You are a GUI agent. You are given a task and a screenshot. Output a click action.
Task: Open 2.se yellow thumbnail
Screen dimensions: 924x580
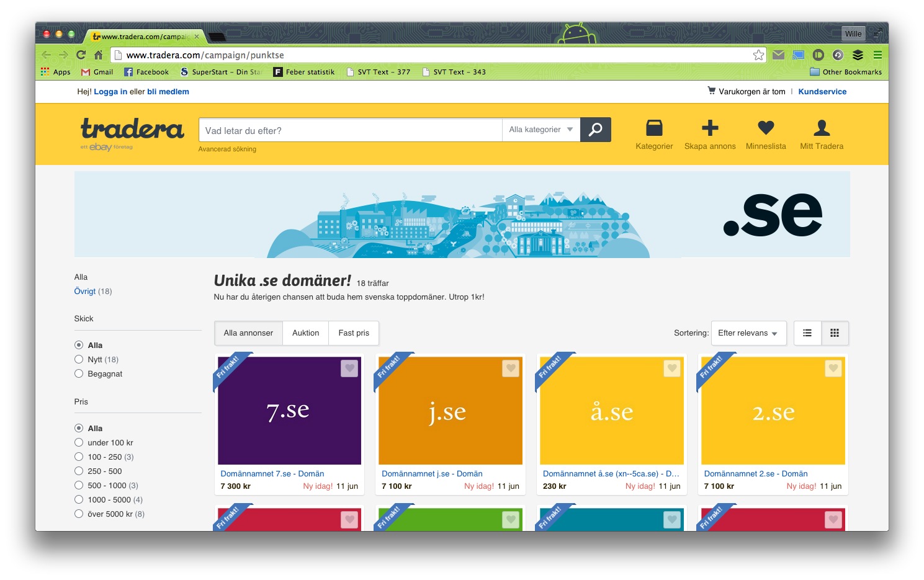[773, 411]
